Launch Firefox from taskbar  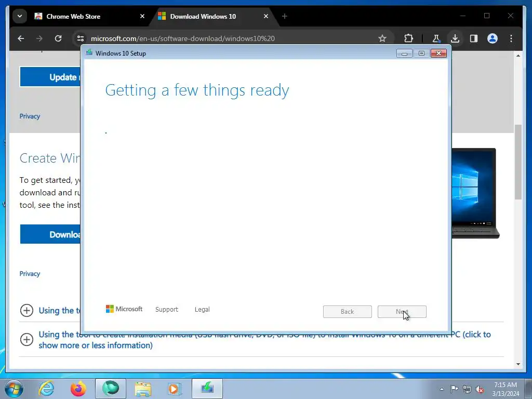pos(78,389)
